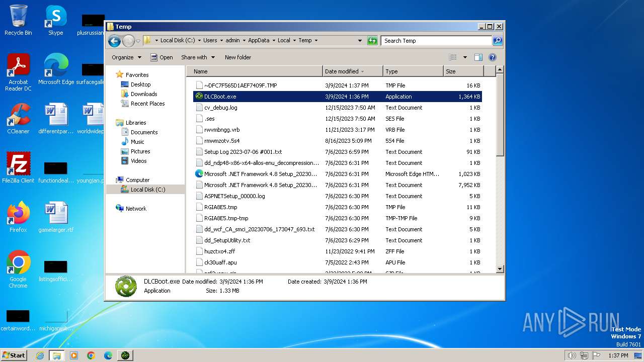
Task: Expand the address bar history dropdown
Action: pos(360,41)
